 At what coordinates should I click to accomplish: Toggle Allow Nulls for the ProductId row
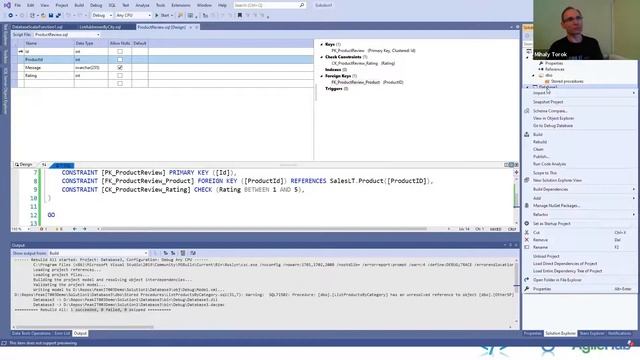(120, 60)
